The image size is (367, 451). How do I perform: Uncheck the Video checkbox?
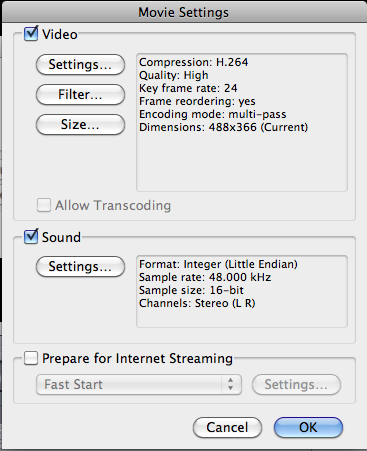[x=31, y=34]
